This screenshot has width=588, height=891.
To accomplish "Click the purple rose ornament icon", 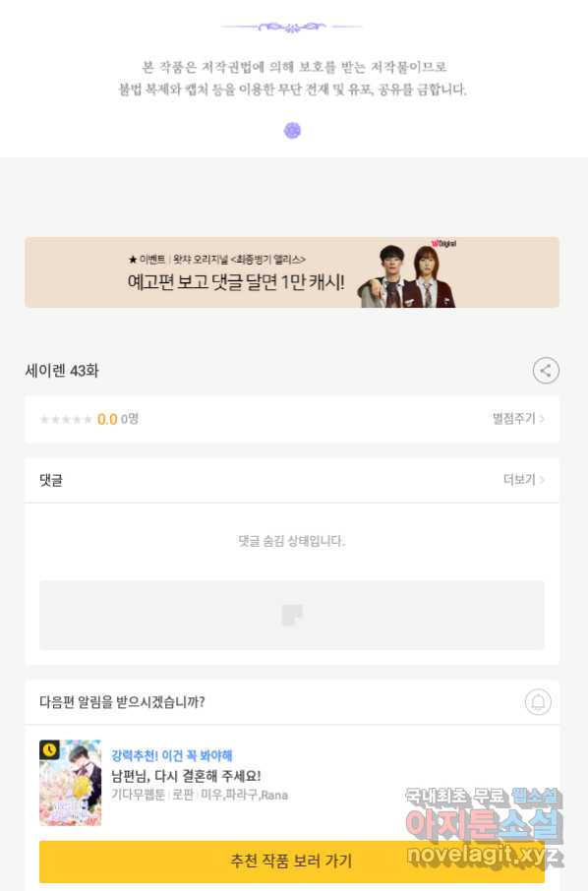I will coord(292,131).
